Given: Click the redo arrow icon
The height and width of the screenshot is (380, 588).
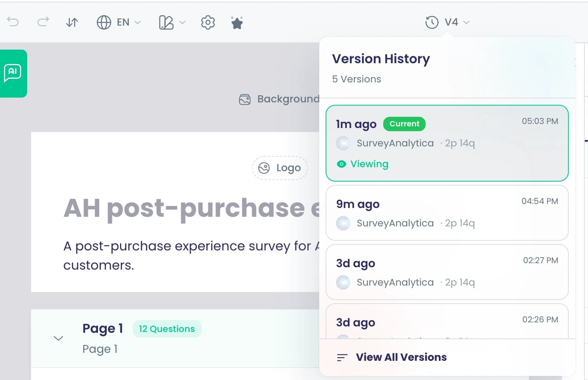Looking at the screenshot, I should click(43, 22).
